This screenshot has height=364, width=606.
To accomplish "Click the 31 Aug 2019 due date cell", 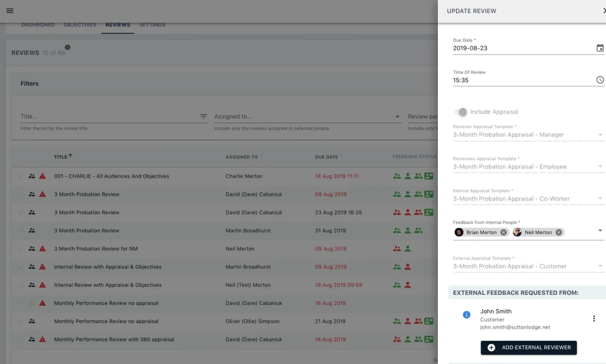I will pyautogui.click(x=330, y=231).
